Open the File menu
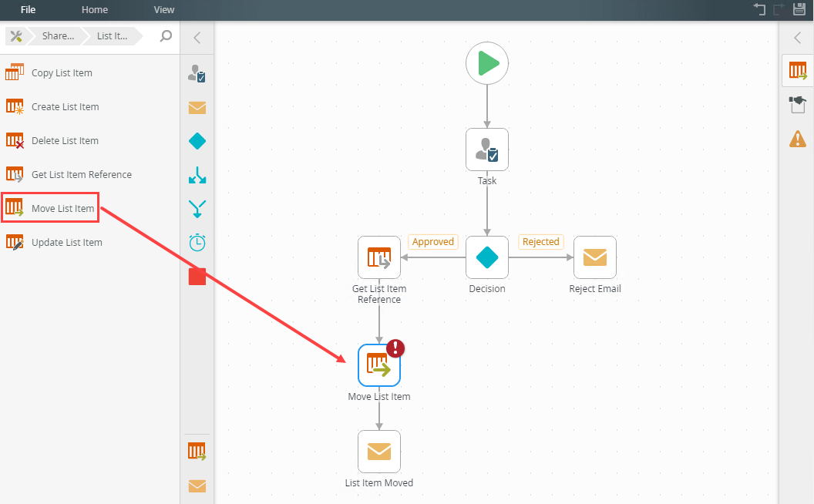This screenshot has width=814, height=504. tap(28, 9)
